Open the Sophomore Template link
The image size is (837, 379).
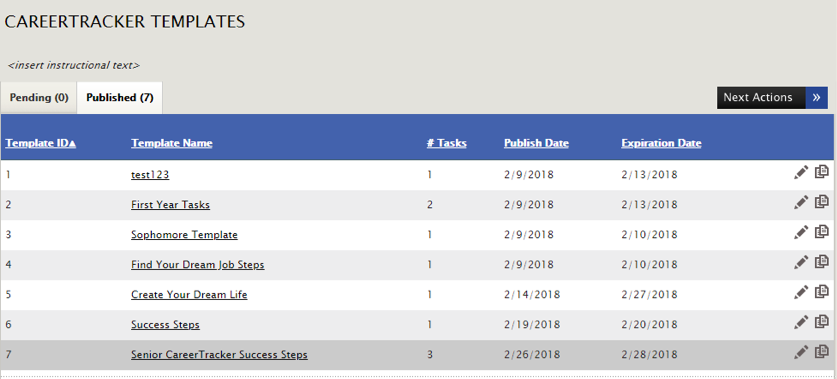click(x=184, y=235)
